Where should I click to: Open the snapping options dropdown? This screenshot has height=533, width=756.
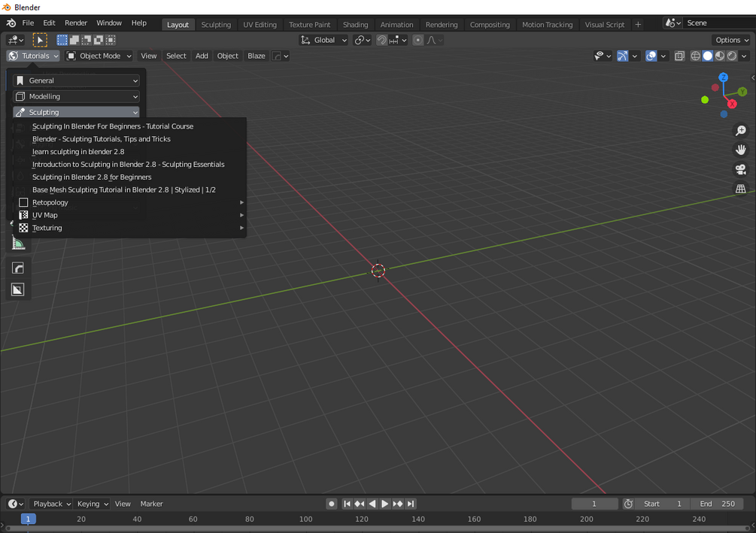[x=398, y=40]
